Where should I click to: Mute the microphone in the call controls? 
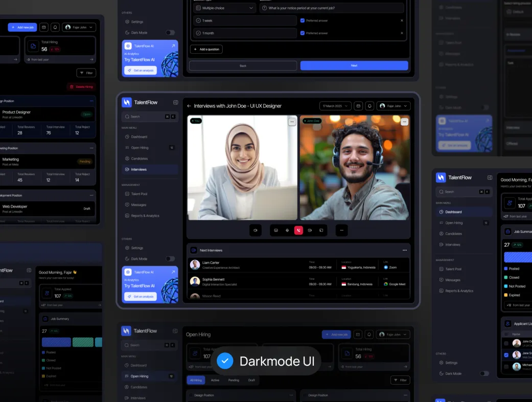287,230
